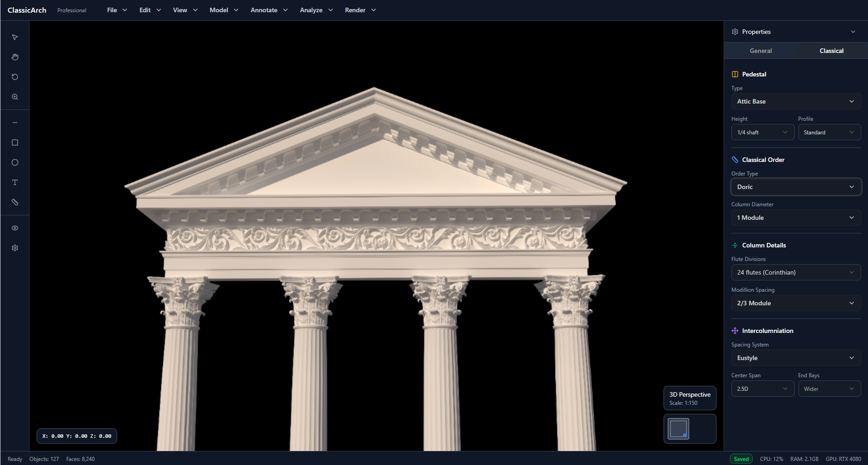
Task: Click the viewport navigator thumbnail
Action: 679,429
